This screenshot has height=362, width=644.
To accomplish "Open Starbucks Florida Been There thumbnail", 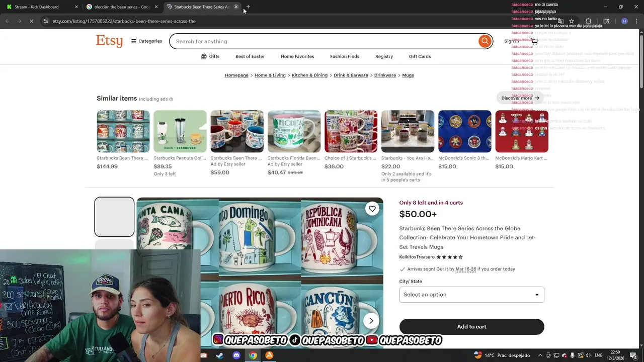I will pyautogui.click(x=294, y=131).
